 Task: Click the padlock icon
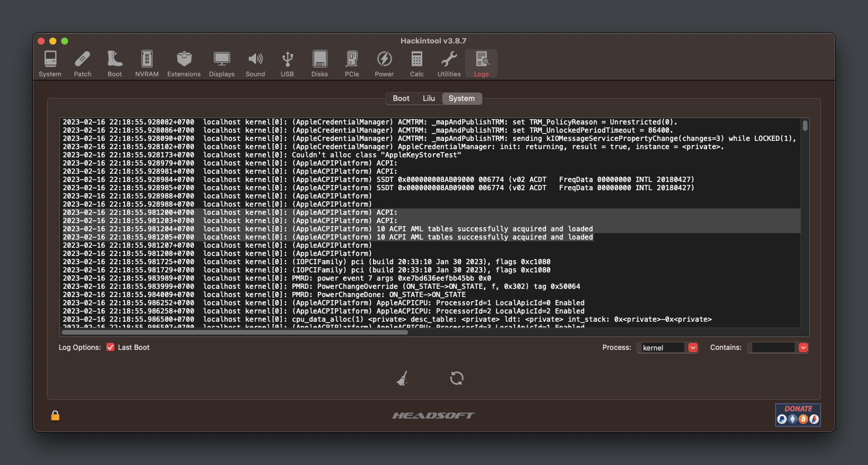pyautogui.click(x=55, y=416)
